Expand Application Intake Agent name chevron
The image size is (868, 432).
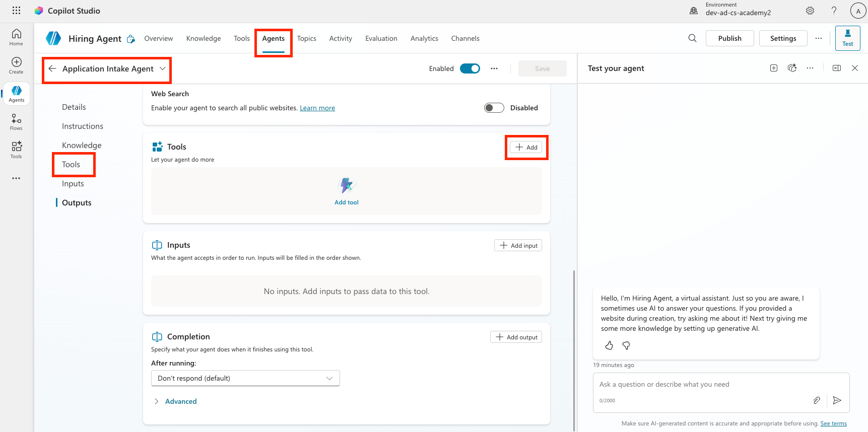tap(163, 68)
